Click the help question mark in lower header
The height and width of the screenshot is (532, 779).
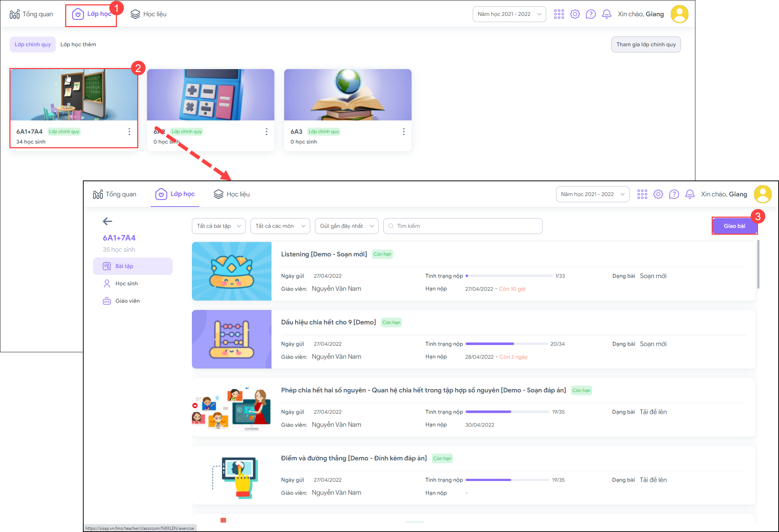674,195
